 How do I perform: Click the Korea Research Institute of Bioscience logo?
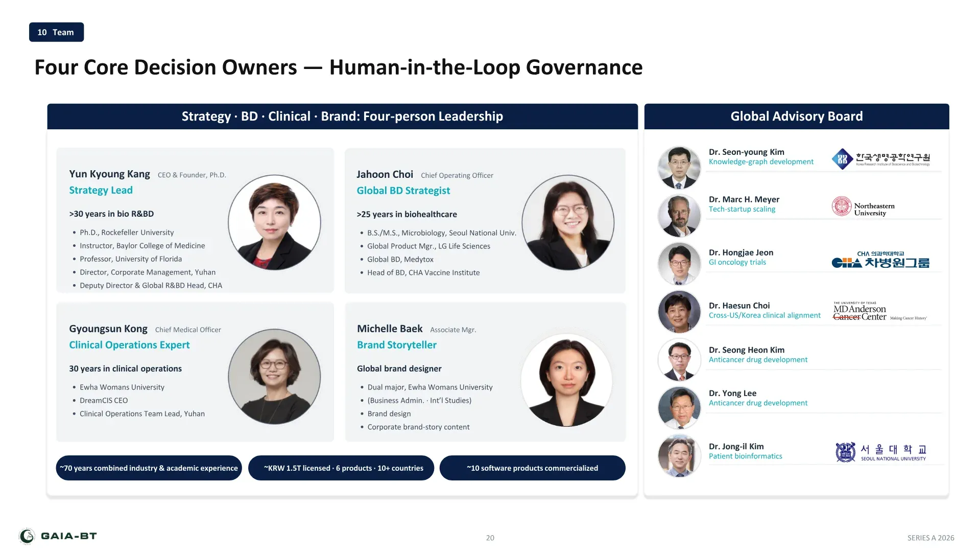pyautogui.click(x=881, y=159)
